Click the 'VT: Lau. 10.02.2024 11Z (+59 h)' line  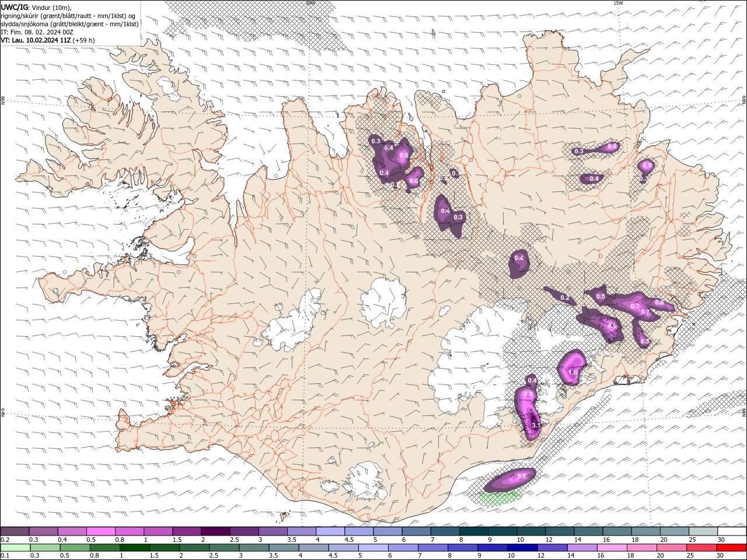pos(48,40)
